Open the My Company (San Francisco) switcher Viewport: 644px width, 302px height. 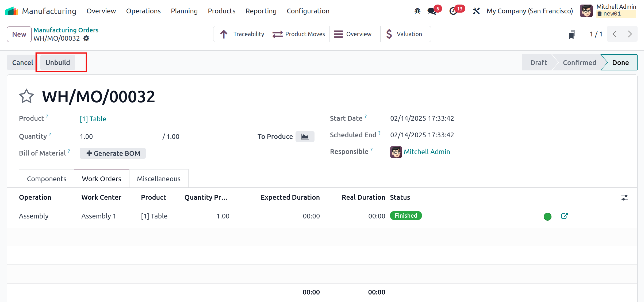coord(530,11)
